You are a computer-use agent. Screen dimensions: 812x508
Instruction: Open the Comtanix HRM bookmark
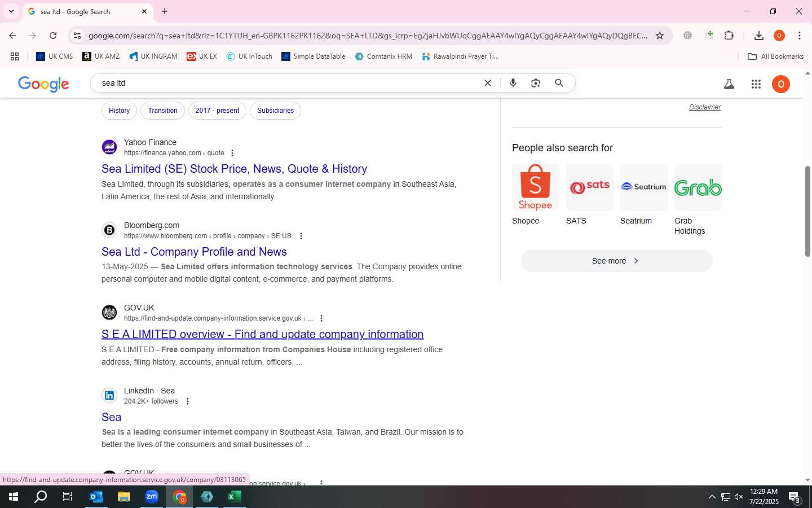click(383, 56)
